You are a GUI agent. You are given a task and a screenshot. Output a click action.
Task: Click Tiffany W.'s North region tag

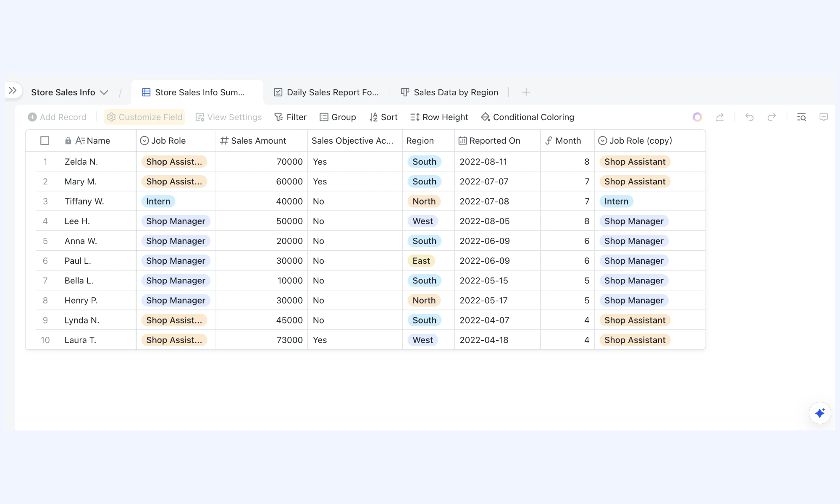[x=424, y=201]
